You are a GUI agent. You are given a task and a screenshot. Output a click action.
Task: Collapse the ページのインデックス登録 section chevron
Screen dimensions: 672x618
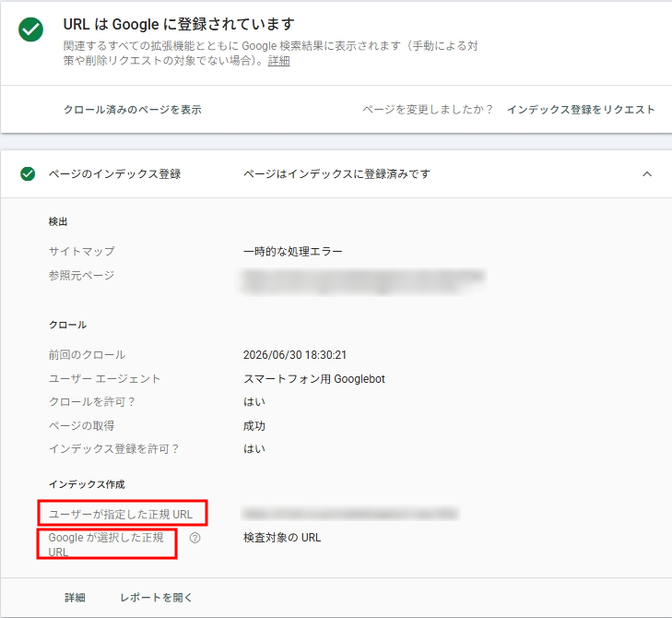[647, 173]
